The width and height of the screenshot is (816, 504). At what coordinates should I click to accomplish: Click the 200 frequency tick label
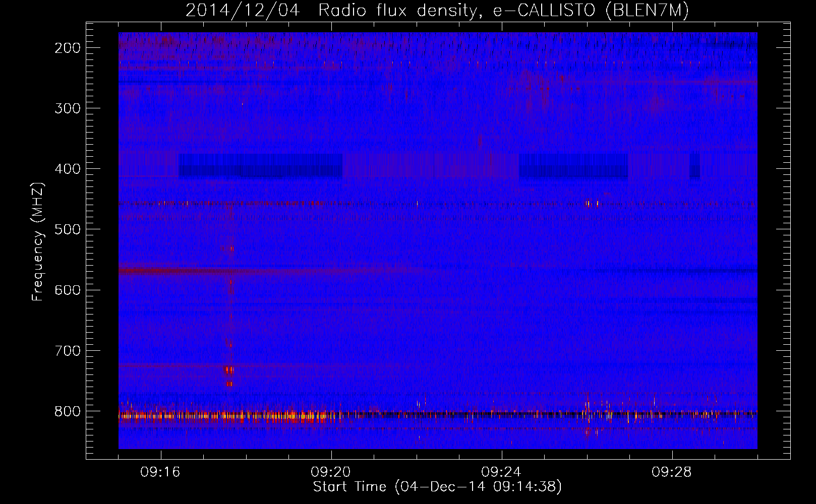point(67,48)
